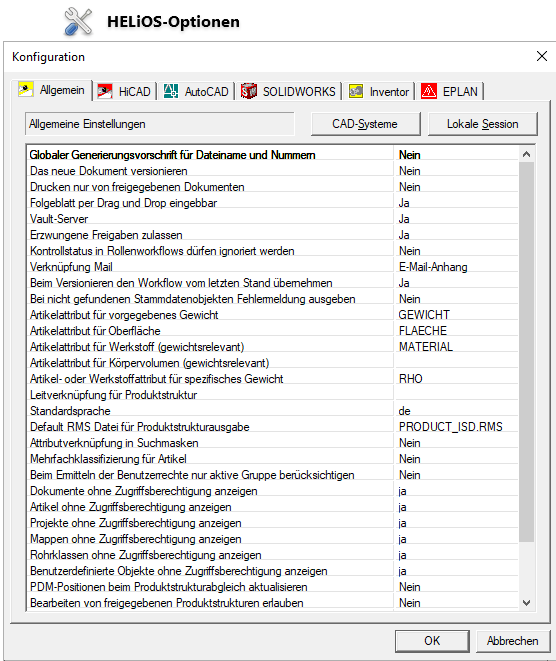Select 'Artikelattribut für Körpervolumen' row
Screen dimensions: 556x661
tap(273, 363)
